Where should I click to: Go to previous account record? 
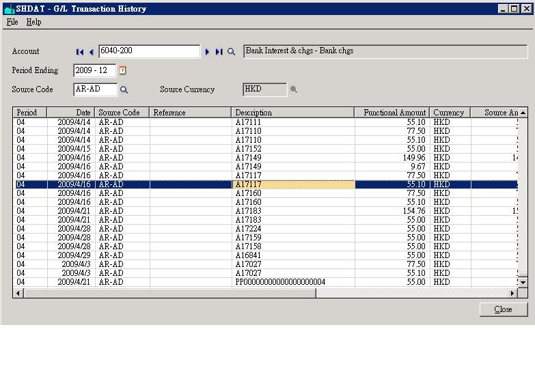(91, 52)
